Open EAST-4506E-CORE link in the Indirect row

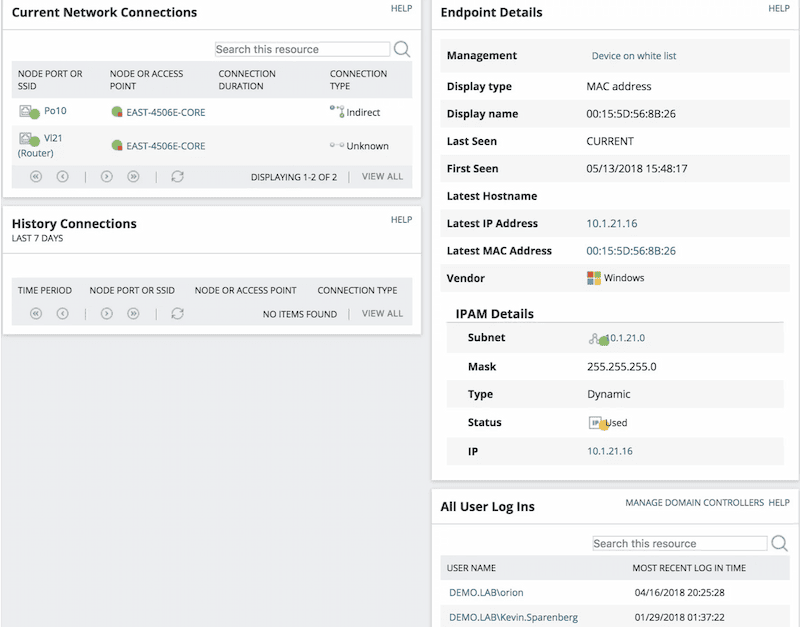165,113
